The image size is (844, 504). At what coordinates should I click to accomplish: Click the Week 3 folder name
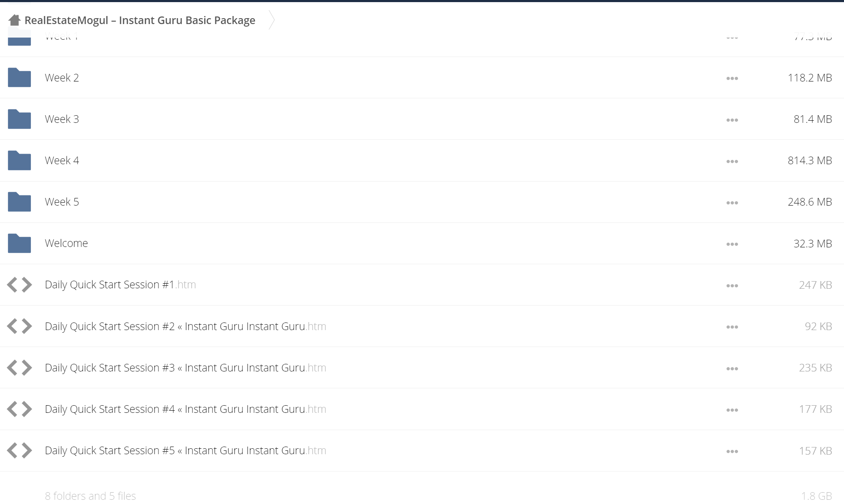click(x=62, y=119)
